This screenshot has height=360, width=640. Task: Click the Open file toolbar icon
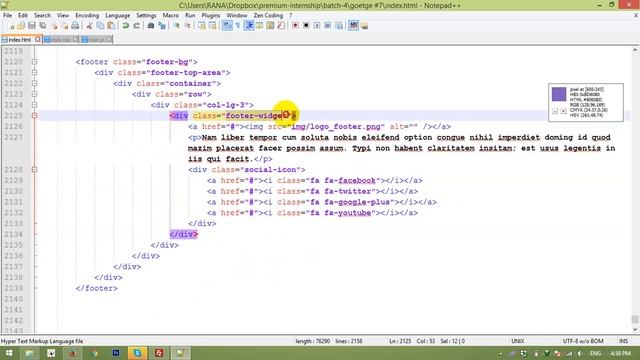[x=21, y=26]
